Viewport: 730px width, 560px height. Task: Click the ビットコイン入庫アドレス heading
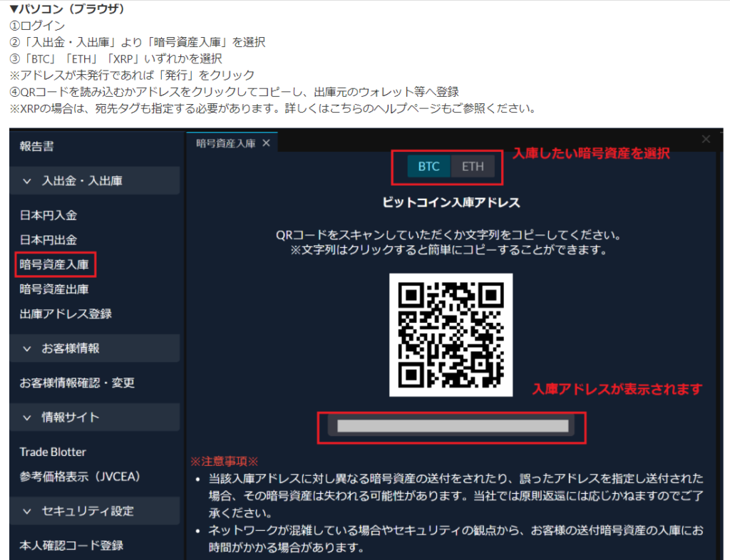click(451, 202)
